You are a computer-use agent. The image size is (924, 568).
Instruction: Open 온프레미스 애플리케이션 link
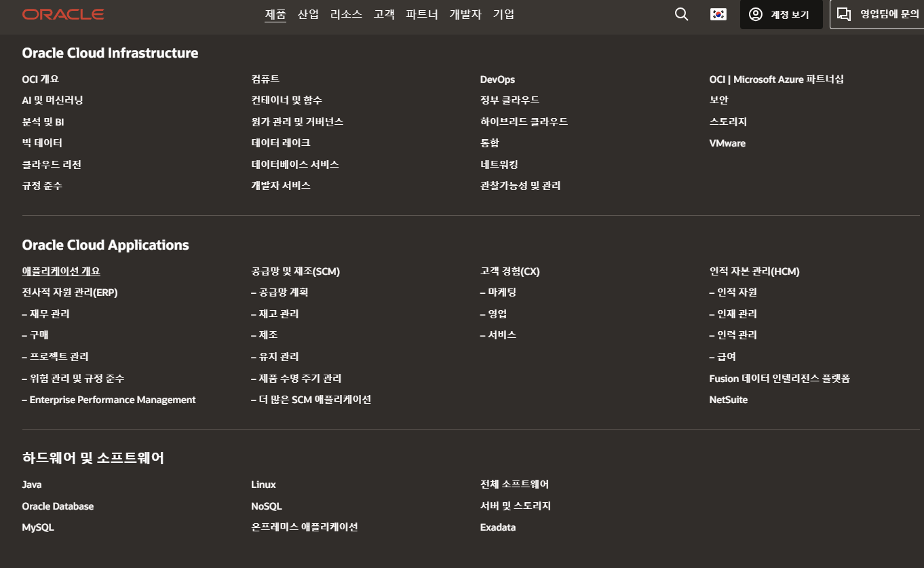305,527
